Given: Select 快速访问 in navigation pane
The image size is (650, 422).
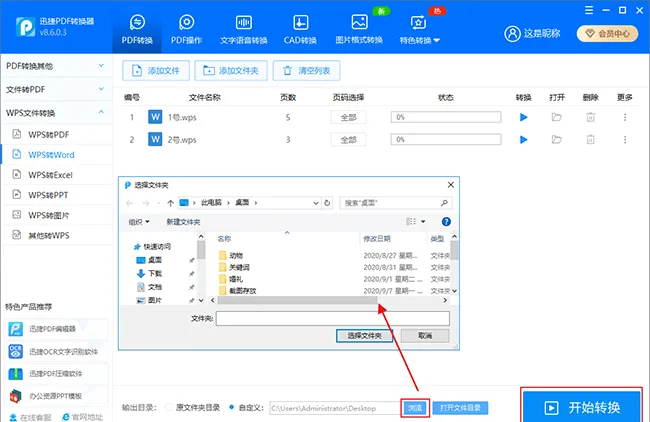Looking at the screenshot, I should tap(152, 247).
